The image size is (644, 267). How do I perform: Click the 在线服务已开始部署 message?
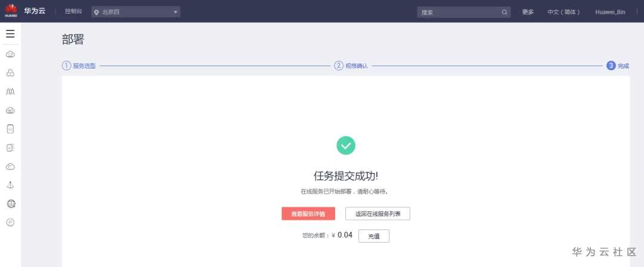[344, 191]
